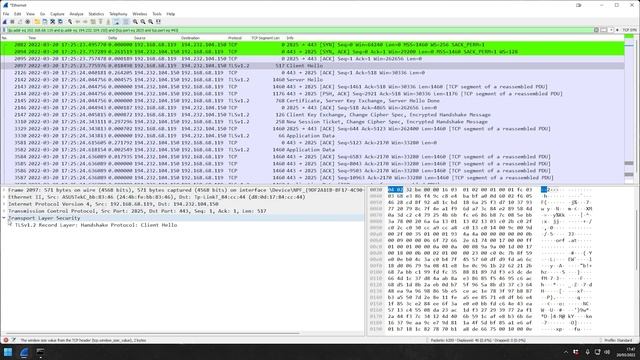
Task: Apply the display filter arrow
Action: (x=604, y=30)
